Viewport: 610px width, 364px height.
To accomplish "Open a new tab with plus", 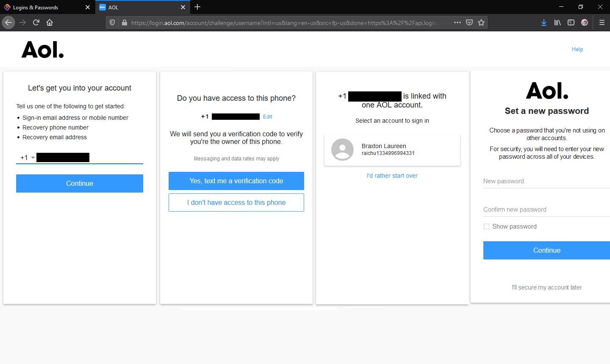I will coord(197,7).
